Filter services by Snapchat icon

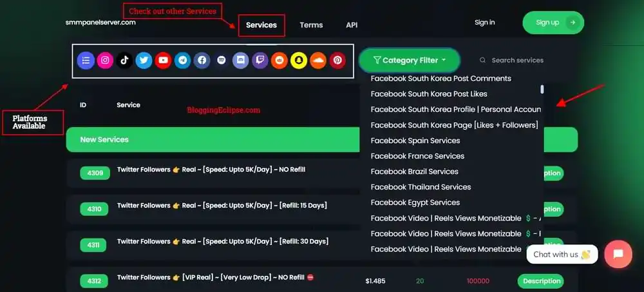coord(299,61)
